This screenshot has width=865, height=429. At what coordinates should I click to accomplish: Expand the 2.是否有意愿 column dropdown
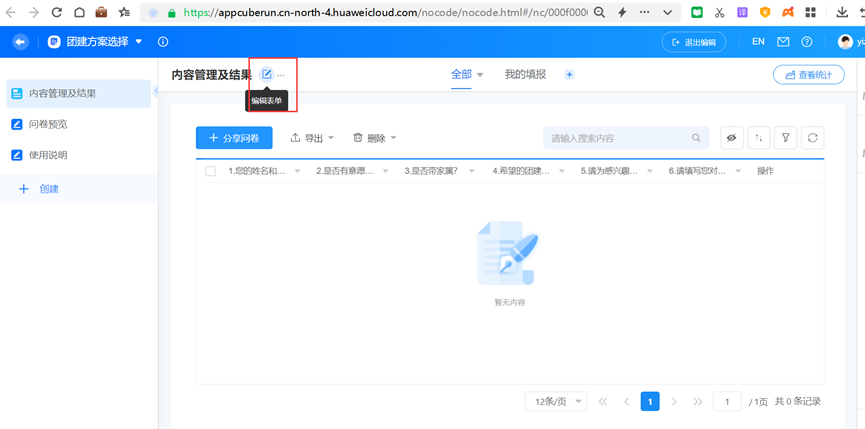(x=386, y=171)
